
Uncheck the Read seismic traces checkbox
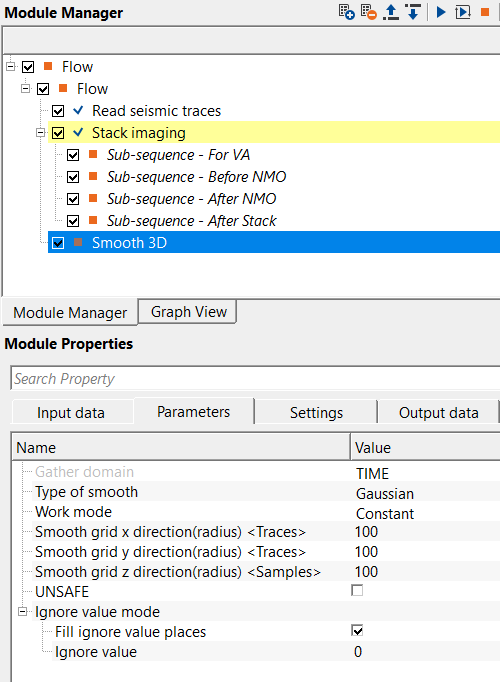point(58,111)
